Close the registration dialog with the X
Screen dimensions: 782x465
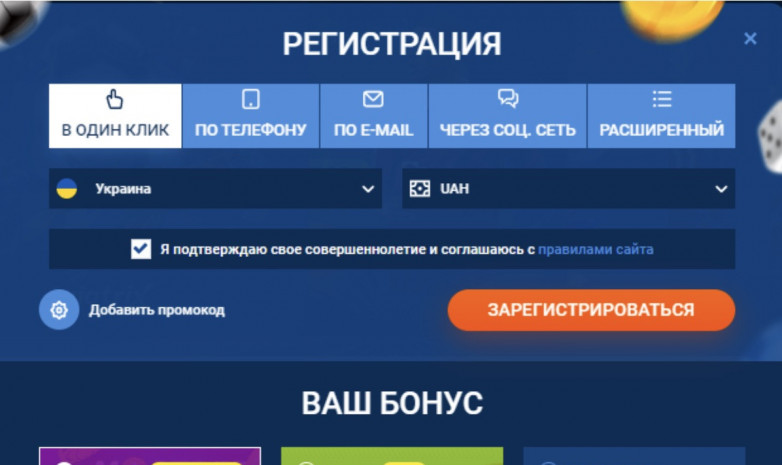[750, 38]
